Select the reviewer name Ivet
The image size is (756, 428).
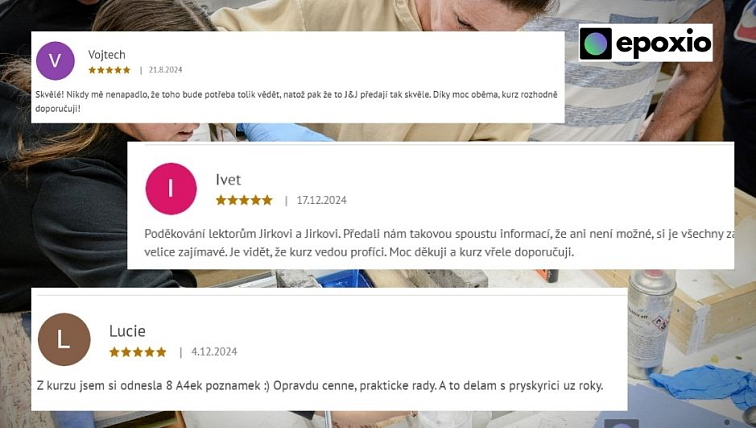click(228, 180)
